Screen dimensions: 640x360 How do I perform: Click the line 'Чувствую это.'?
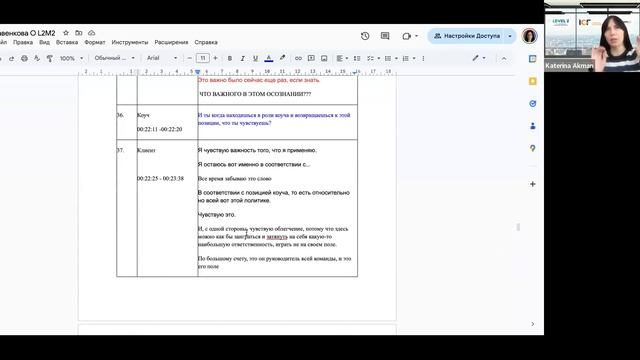(217, 214)
